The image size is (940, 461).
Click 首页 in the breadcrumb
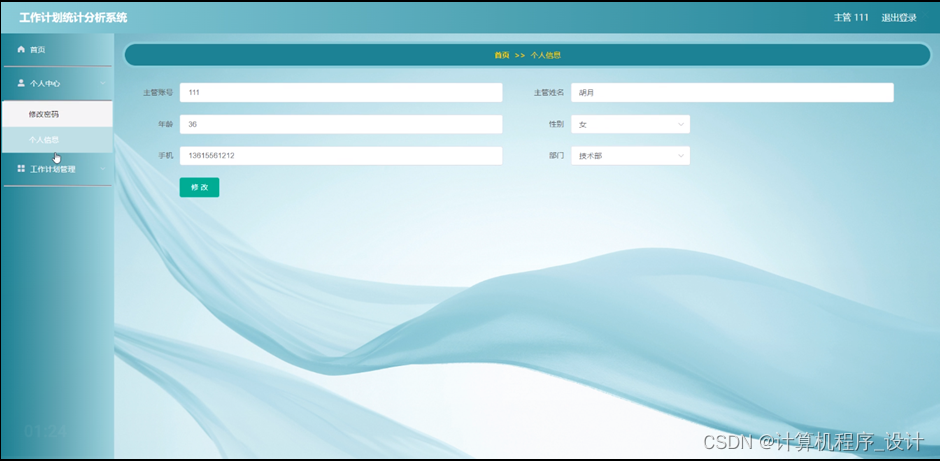pos(502,55)
